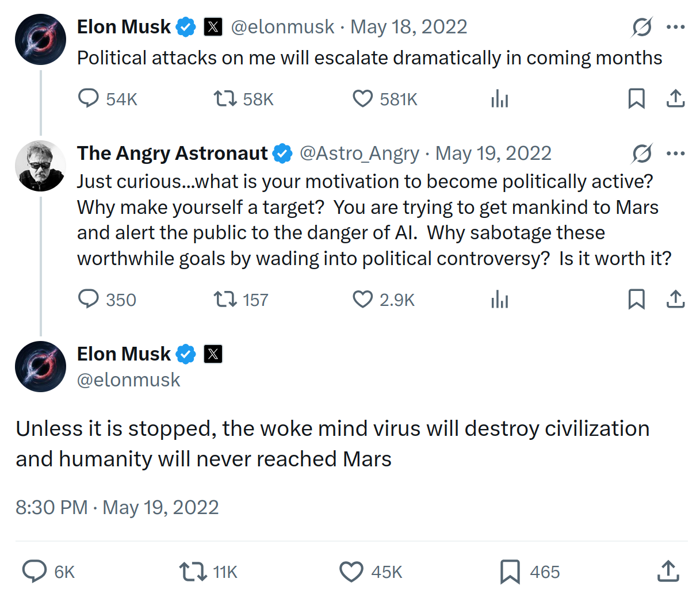Open @elonmusk handle on main tweet
Image resolution: width=700 pixels, height=594 pixels.
coord(129,380)
